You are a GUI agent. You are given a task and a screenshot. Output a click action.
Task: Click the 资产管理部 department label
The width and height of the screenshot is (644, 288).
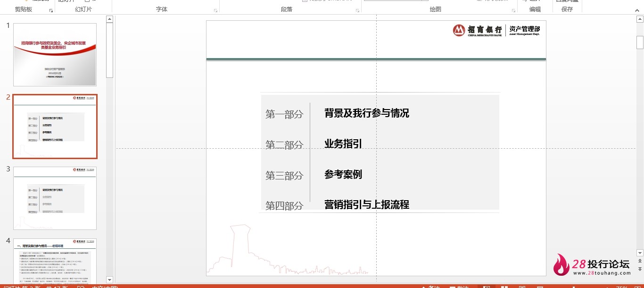[x=524, y=30]
